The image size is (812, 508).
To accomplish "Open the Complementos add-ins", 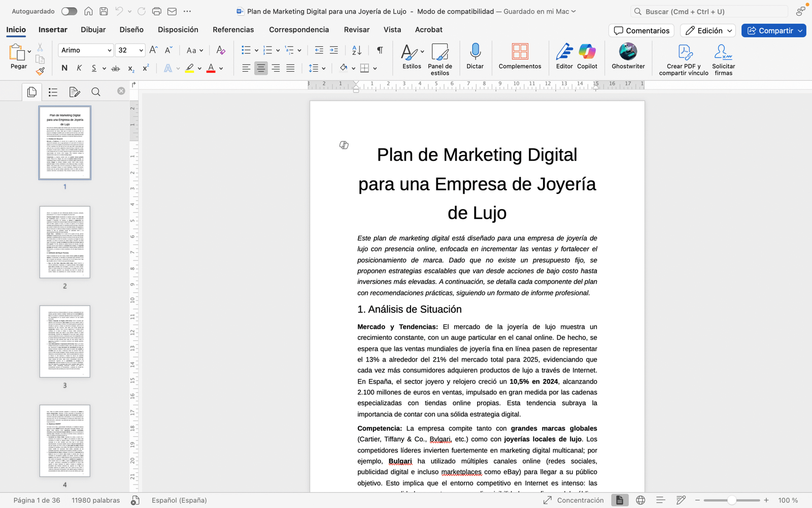I will pyautogui.click(x=520, y=52).
